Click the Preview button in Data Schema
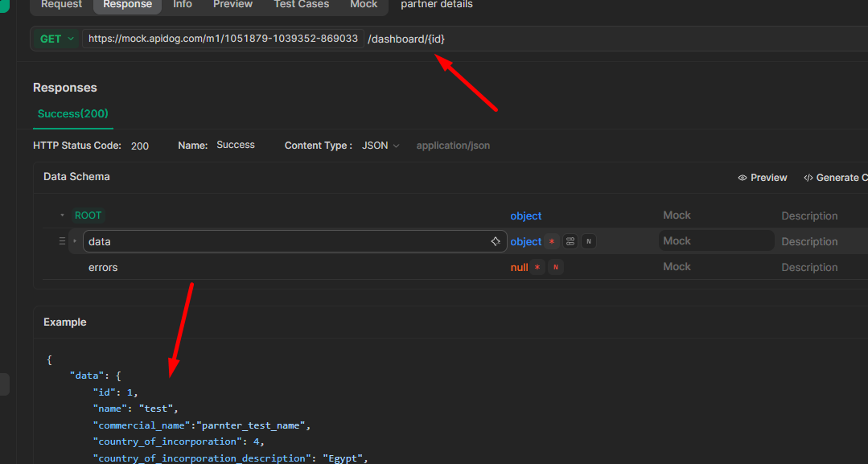 point(763,178)
